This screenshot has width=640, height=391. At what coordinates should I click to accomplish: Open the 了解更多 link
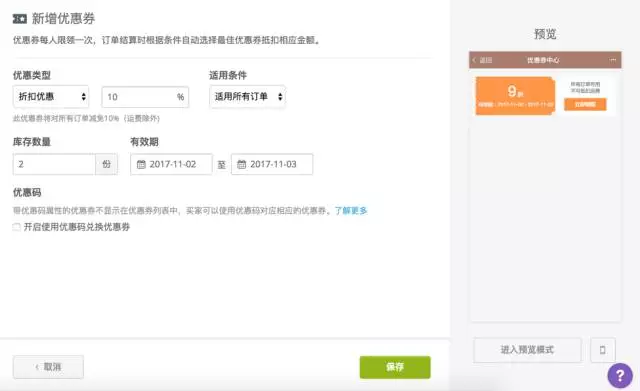point(351,211)
